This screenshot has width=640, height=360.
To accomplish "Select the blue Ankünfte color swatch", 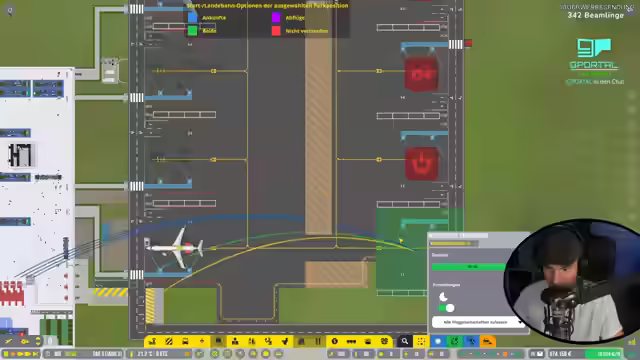I will click(192, 18).
